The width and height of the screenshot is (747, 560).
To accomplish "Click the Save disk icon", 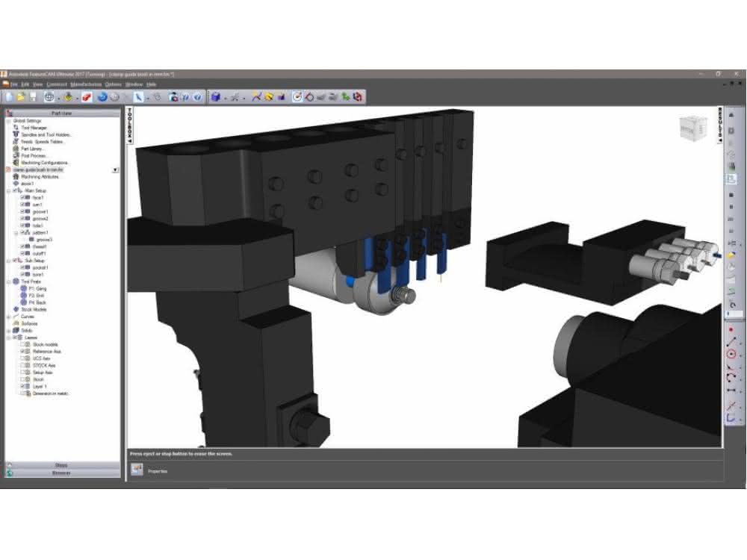I will 33,97.
